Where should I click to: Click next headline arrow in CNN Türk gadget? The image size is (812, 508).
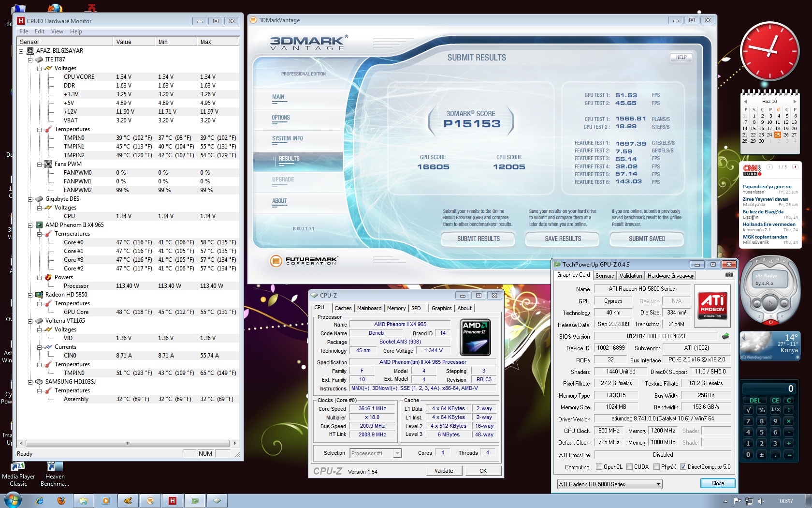point(795,167)
